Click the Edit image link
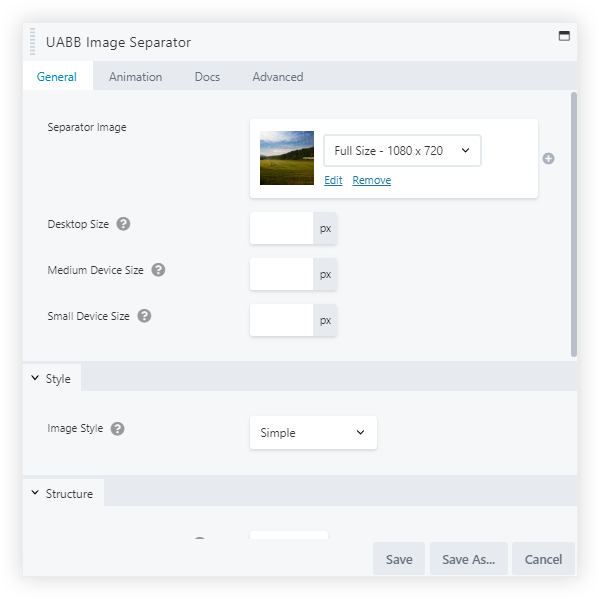 click(333, 180)
